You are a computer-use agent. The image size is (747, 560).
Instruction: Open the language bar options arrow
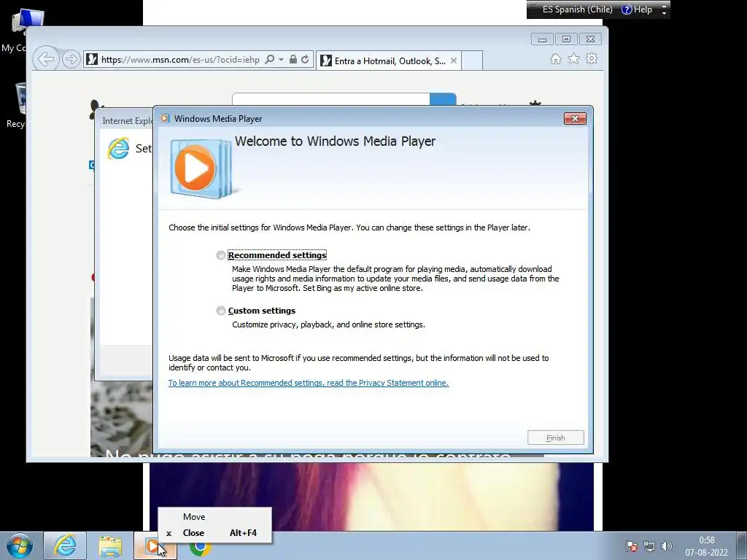(x=664, y=13)
